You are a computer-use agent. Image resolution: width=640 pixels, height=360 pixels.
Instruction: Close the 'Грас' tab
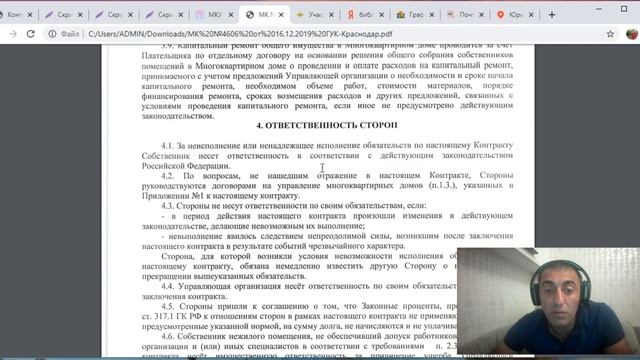click(431, 15)
